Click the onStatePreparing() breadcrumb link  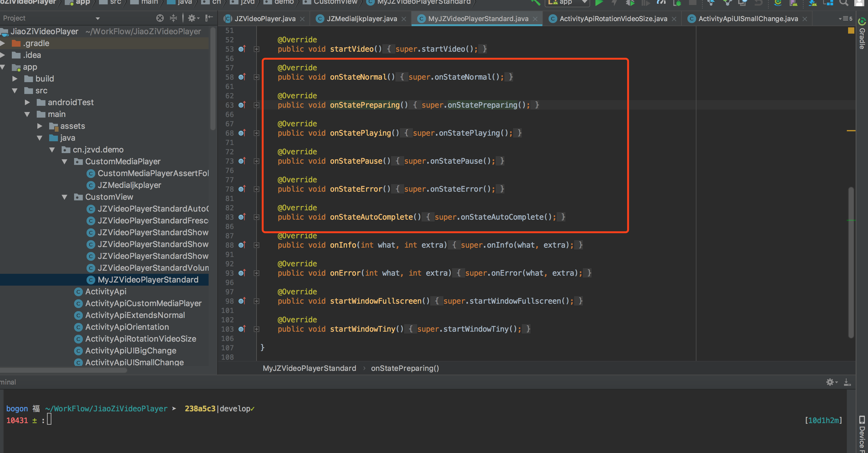[x=405, y=368]
